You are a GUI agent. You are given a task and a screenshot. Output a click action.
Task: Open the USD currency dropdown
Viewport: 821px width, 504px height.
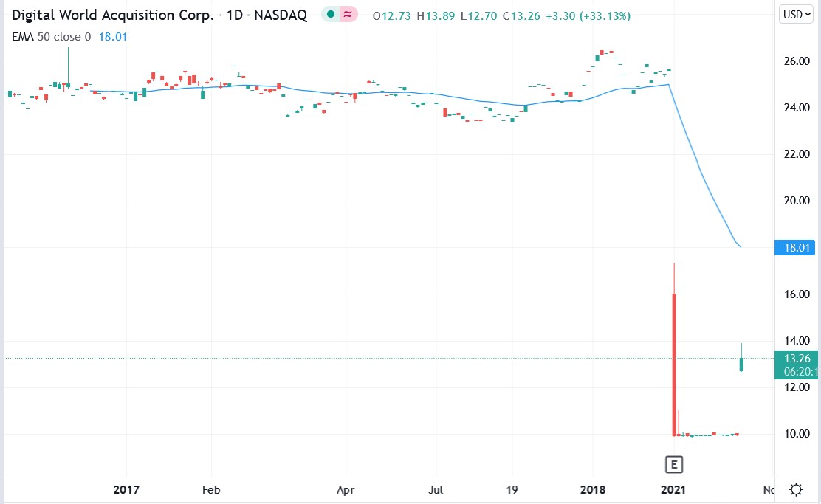pos(796,15)
